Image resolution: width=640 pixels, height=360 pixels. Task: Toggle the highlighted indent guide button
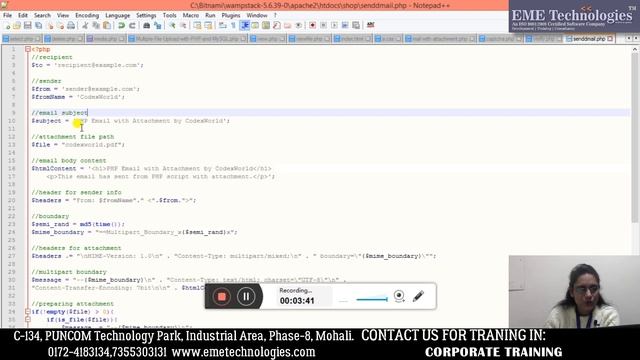pos(244,26)
